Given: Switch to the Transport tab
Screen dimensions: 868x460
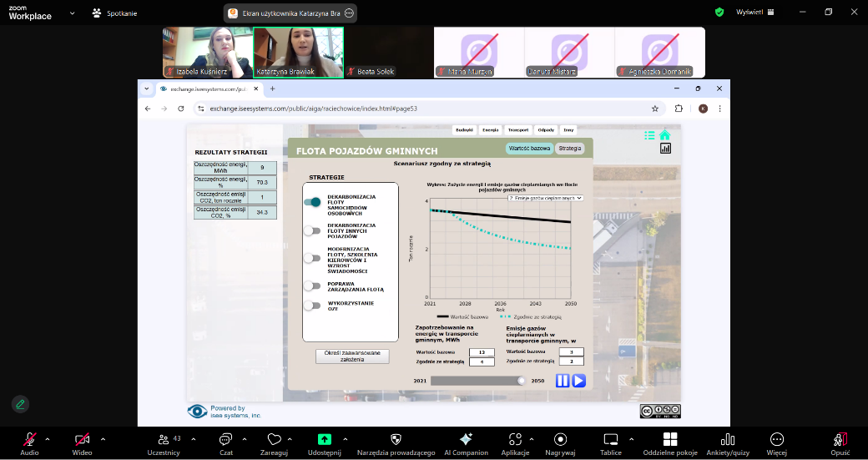Looking at the screenshot, I should click(517, 130).
